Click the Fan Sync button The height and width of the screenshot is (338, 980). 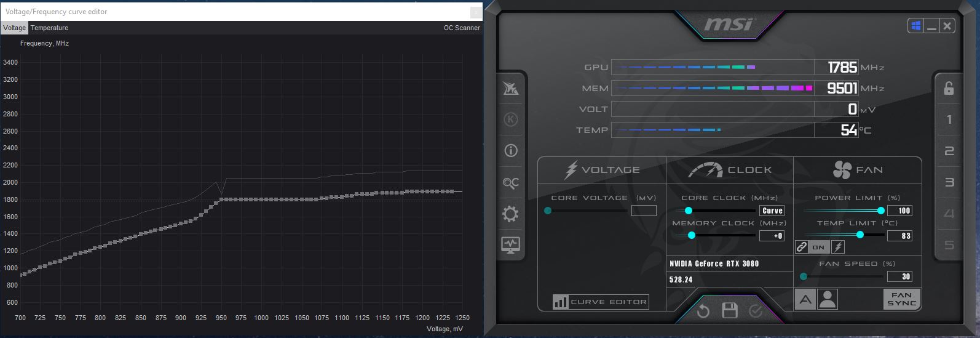coord(901,299)
